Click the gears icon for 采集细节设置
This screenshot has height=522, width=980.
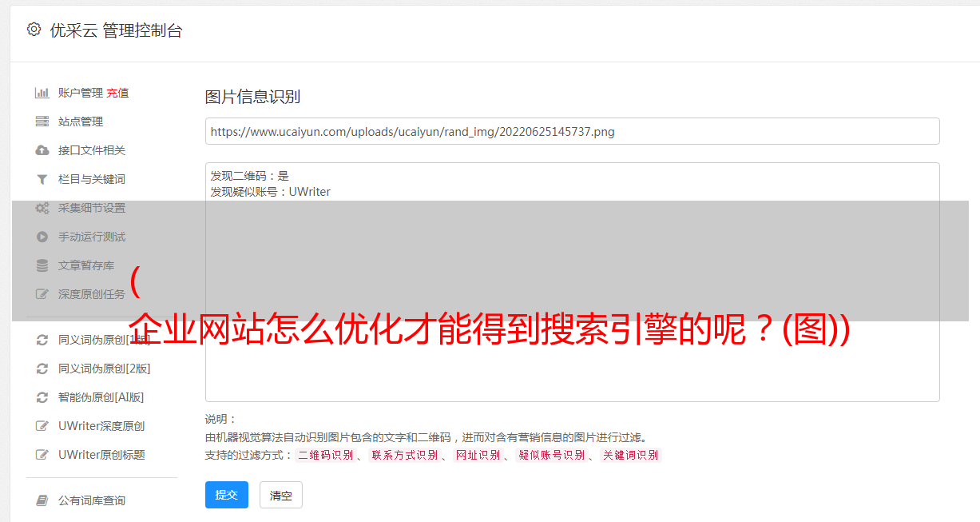(42, 208)
